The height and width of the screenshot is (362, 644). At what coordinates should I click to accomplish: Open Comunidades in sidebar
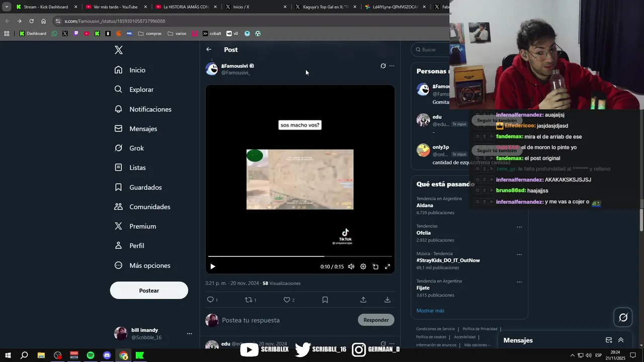coord(143,207)
